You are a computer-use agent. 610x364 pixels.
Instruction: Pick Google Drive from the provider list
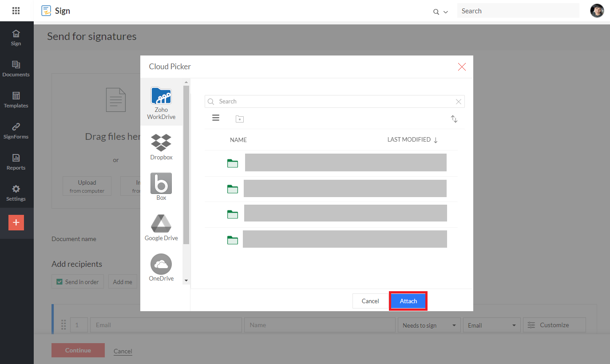pos(161,227)
